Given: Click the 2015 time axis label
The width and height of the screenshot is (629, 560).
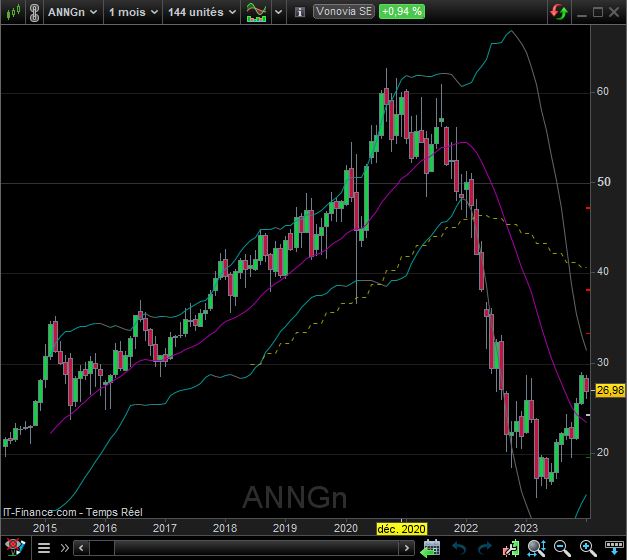Looking at the screenshot, I should point(45,529).
